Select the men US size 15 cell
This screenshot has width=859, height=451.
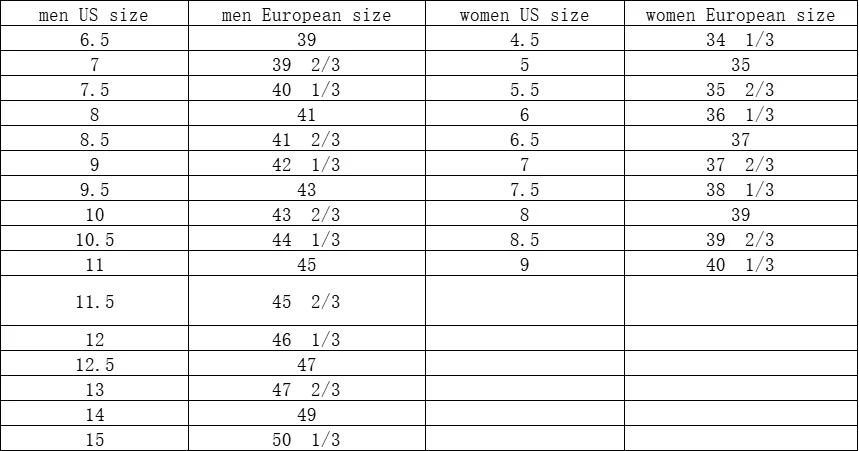94,439
